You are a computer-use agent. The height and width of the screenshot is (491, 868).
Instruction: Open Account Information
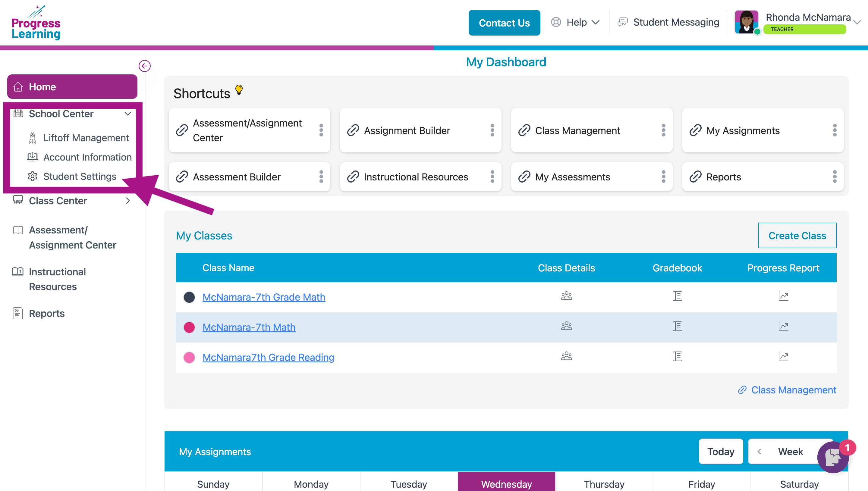pos(79,157)
